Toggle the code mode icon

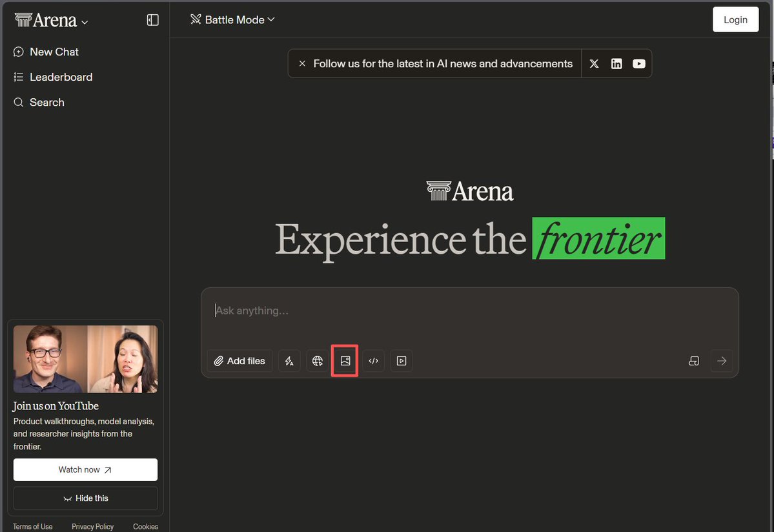373,361
